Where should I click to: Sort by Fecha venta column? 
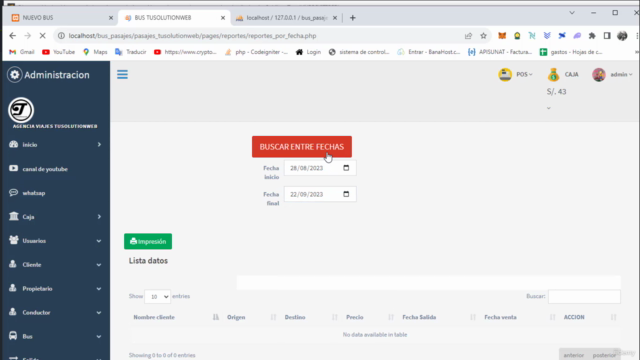520,317
